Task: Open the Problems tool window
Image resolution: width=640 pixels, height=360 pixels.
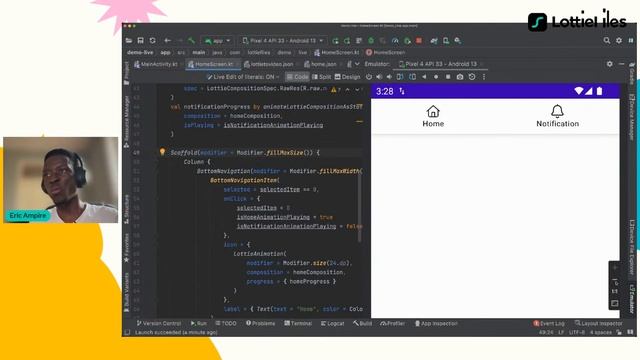Action: (x=260, y=323)
